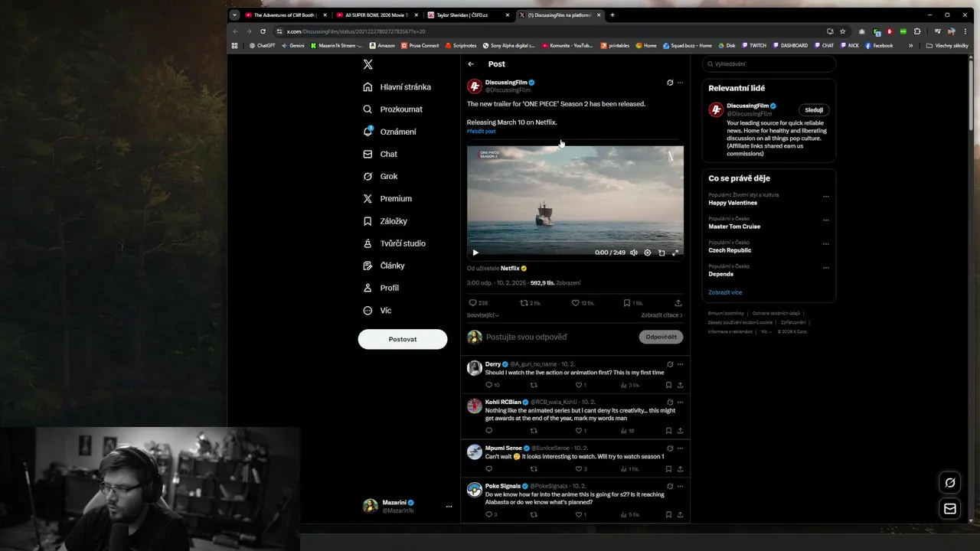Image resolution: width=980 pixels, height=551 pixels.
Task: Click Grok icon on DiscussingFilm post
Action: point(670,83)
